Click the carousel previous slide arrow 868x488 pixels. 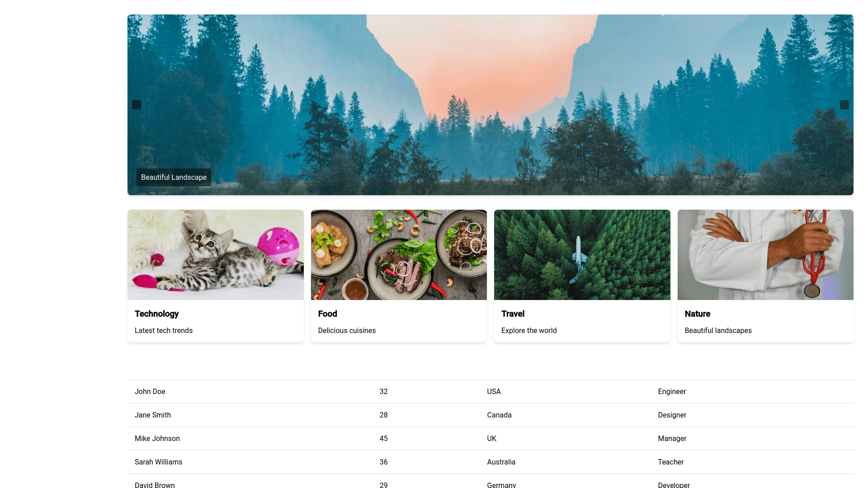coord(137,105)
